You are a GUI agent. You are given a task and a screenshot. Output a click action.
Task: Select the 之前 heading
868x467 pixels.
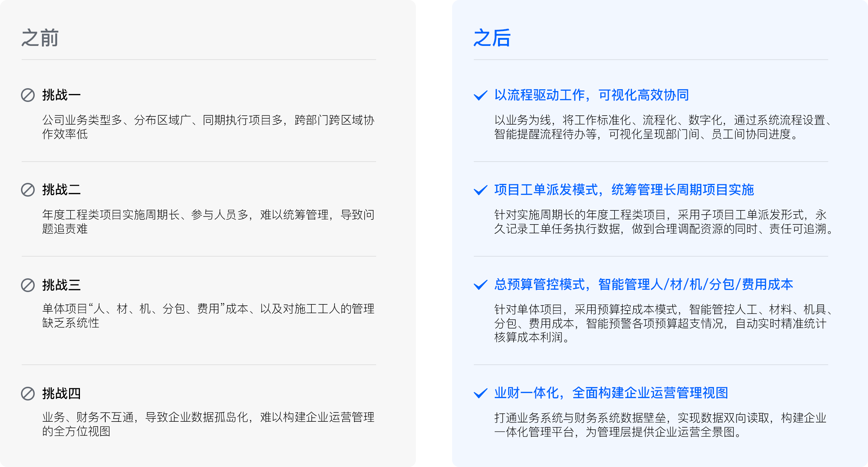click(x=40, y=38)
